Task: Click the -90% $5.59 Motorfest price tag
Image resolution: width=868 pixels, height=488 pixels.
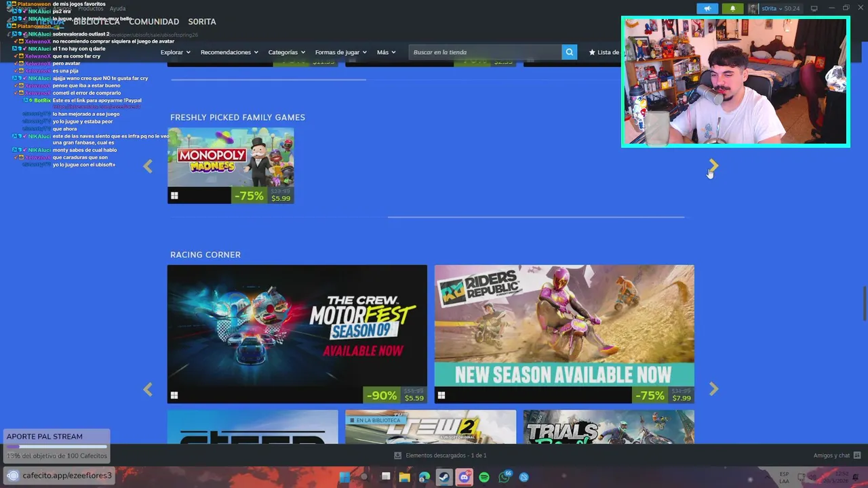Action: [395, 395]
